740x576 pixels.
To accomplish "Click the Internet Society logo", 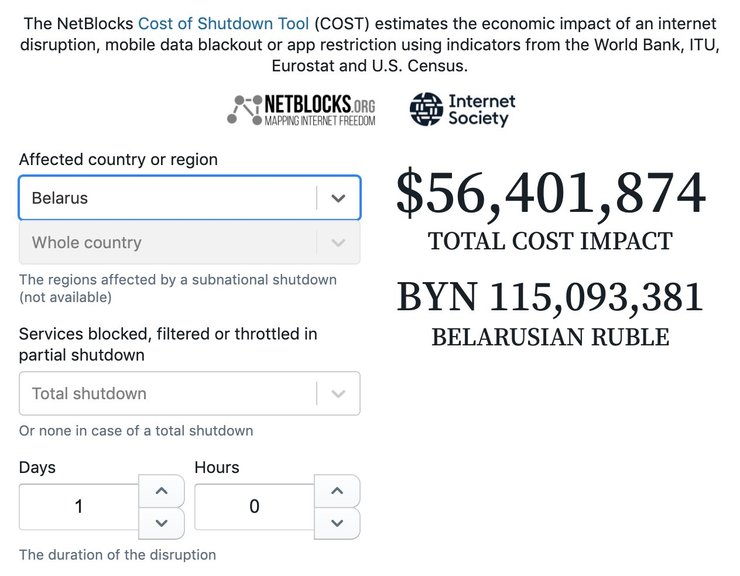I will [x=462, y=110].
